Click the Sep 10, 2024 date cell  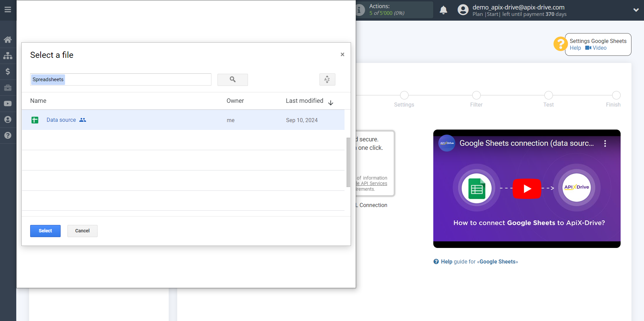click(302, 120)
